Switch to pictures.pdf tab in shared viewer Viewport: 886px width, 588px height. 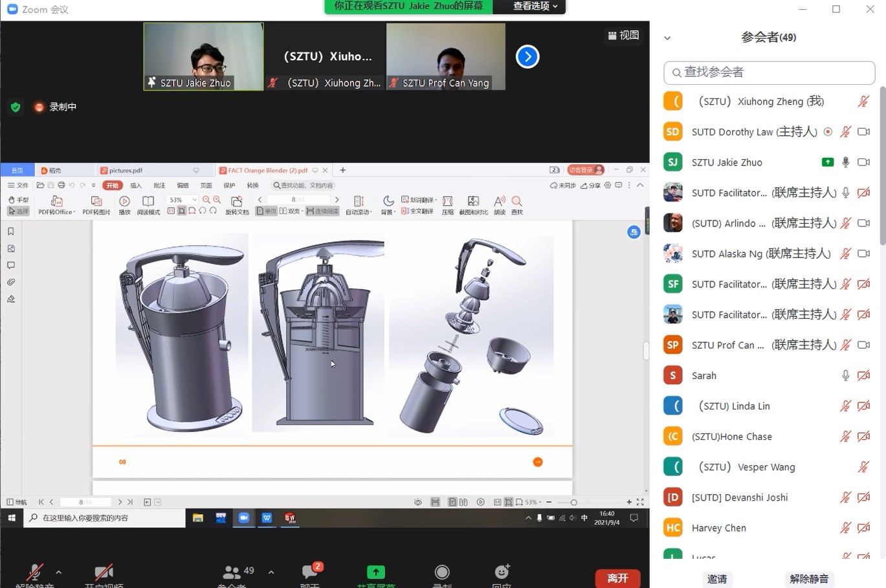[x=126, y=171]
